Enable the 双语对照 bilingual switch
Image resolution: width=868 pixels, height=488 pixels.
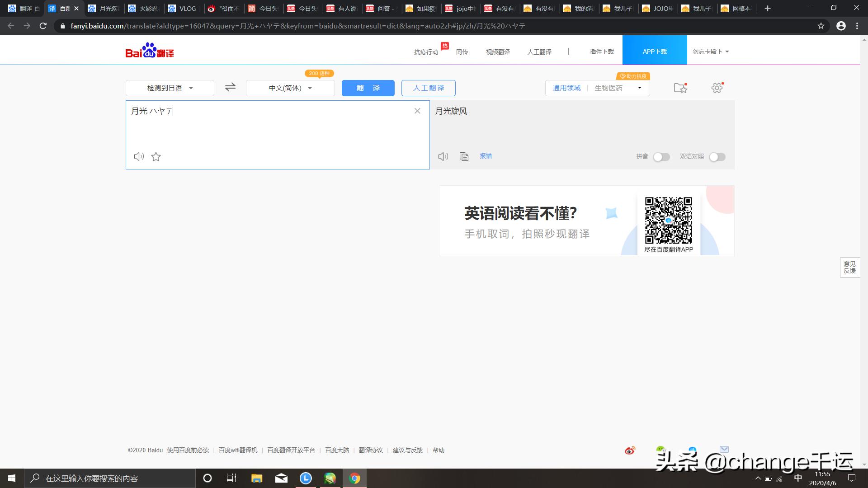pos(717,157)
